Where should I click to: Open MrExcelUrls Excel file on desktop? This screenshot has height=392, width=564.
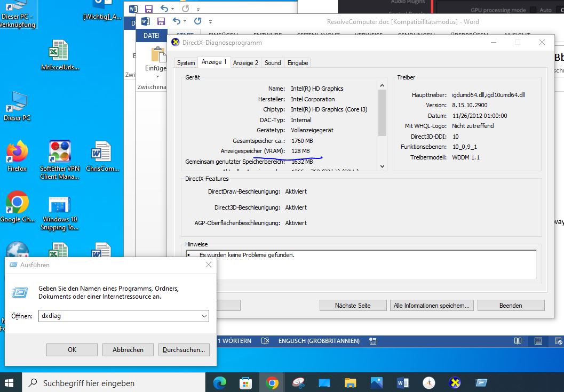point(59,55)
